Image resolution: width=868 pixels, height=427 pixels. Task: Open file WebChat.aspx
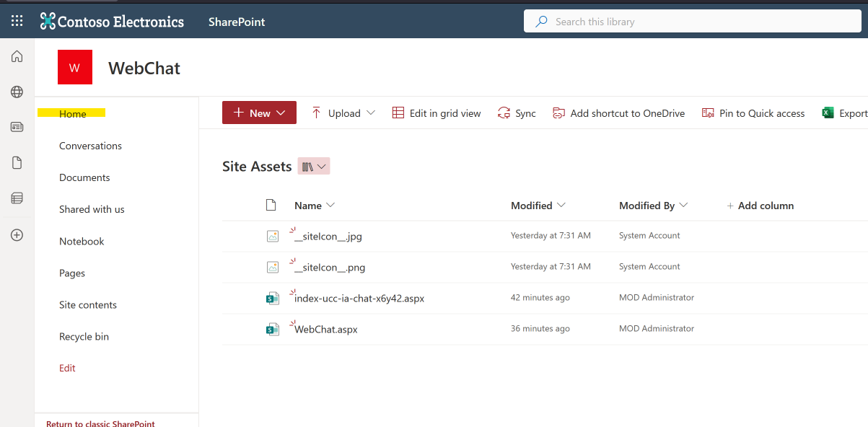coord(326,330)
